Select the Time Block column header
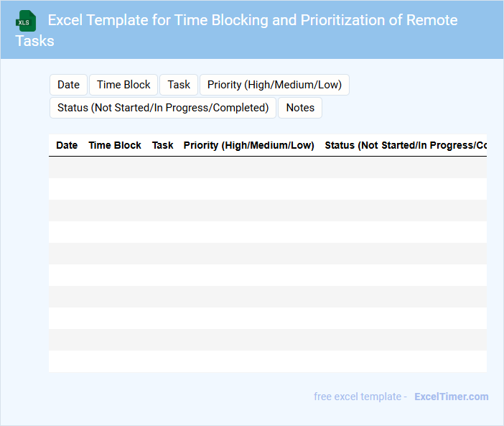Viewport: 504px width, 426px height. pyautogui.click(x=115, y=145)
